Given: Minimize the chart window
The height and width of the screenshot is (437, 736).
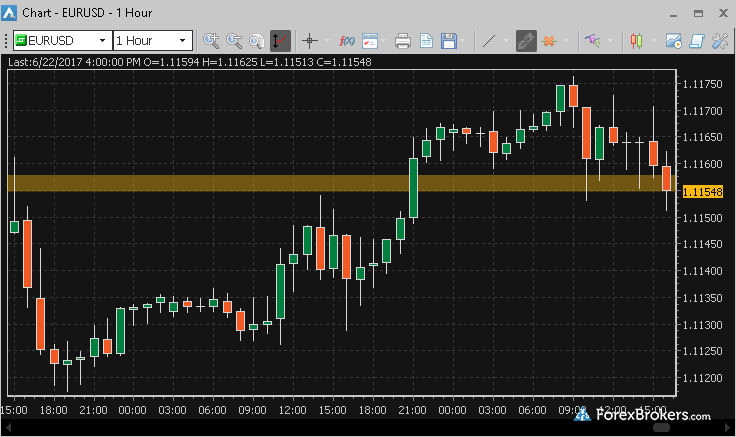Looking at the screenshot, I should 674,14.
